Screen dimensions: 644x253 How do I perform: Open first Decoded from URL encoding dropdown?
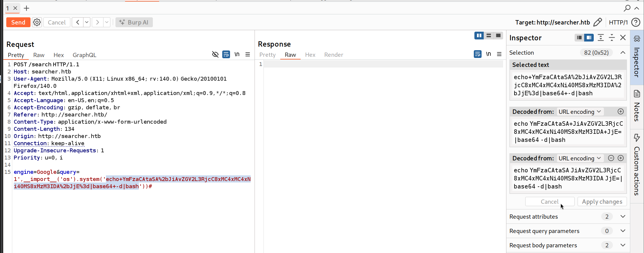click(x=580, y=112)
